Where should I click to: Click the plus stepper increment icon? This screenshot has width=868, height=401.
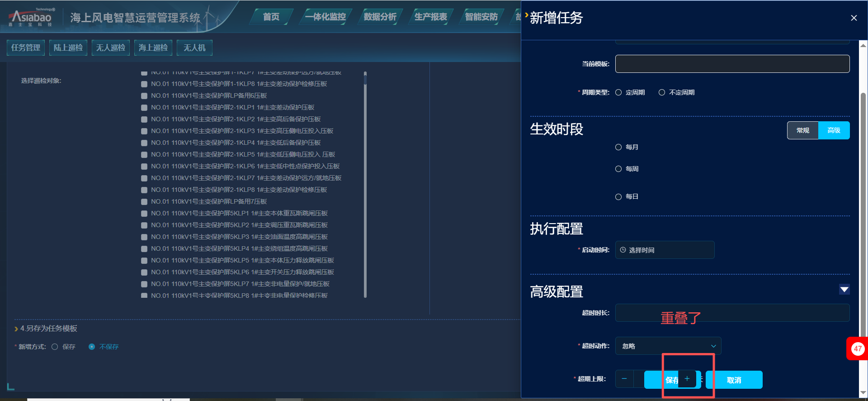(x=687, y=379)
